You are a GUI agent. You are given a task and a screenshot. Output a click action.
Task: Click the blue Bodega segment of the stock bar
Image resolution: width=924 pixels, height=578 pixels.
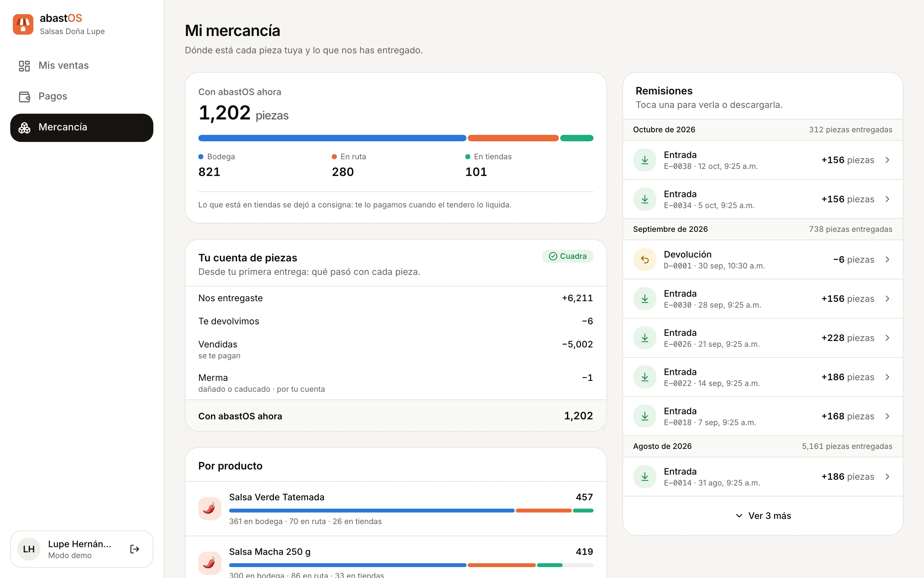coord(332,138)
